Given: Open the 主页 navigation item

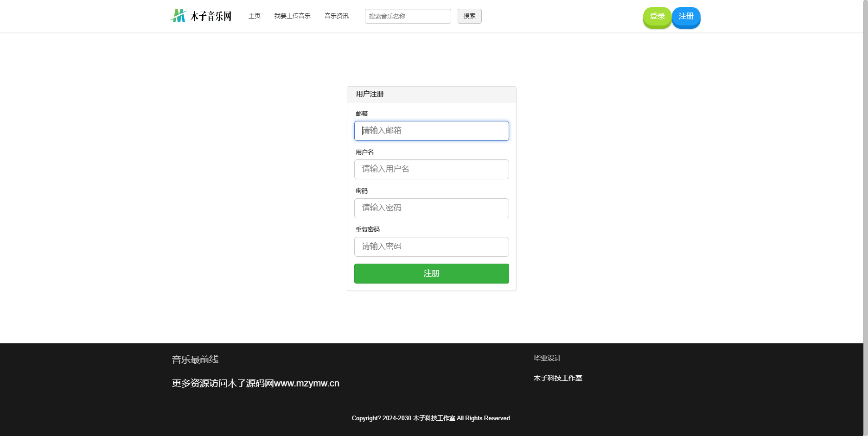Looking at the screenshot, I should (255, 16).
